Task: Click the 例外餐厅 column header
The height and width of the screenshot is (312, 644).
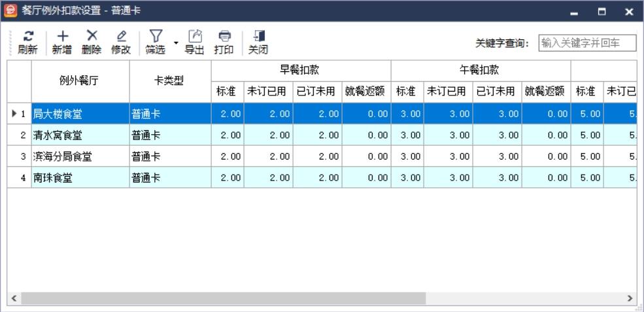Action: tap(80, 81)
